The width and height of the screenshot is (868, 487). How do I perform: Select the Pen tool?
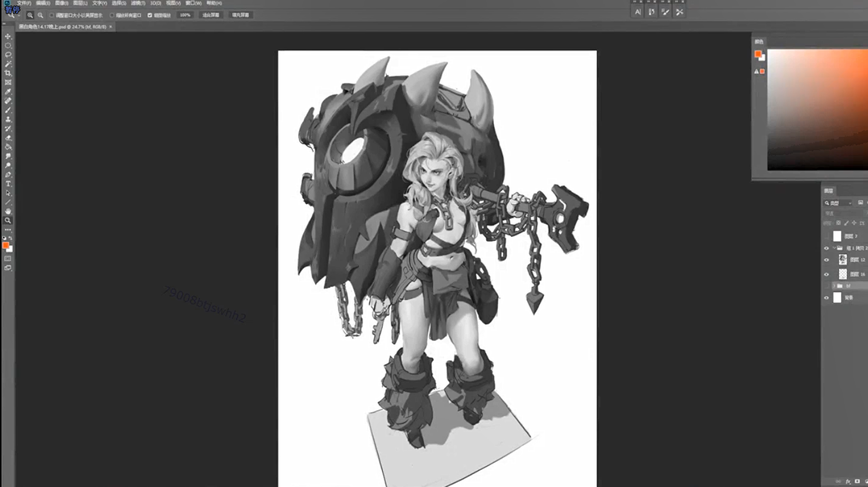click(8, 174)
